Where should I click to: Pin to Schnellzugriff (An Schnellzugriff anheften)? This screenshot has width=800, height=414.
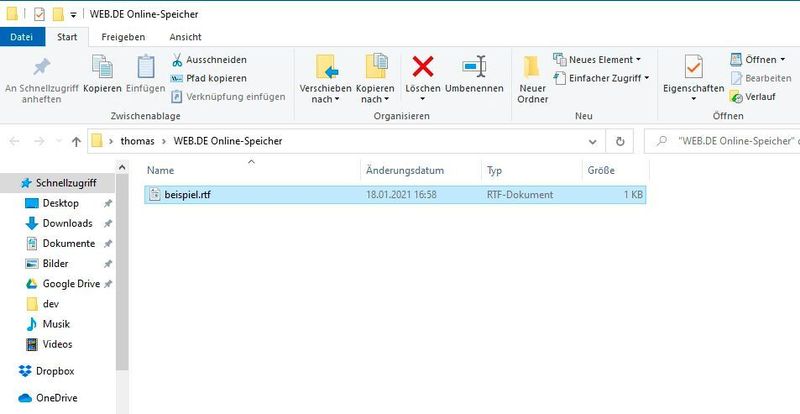[x=41, y=80]
